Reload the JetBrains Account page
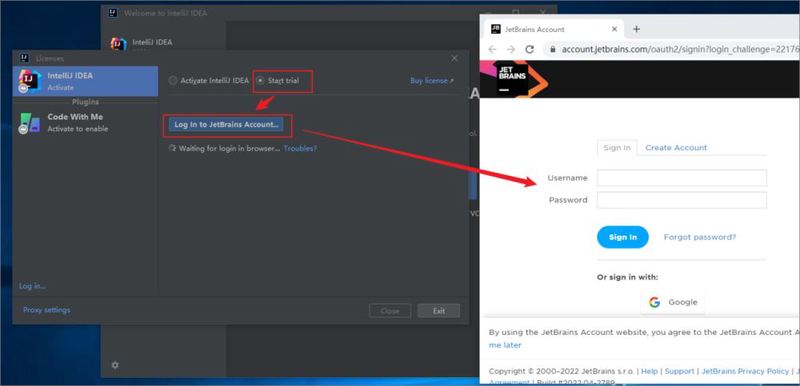 [x=530, y=49]
